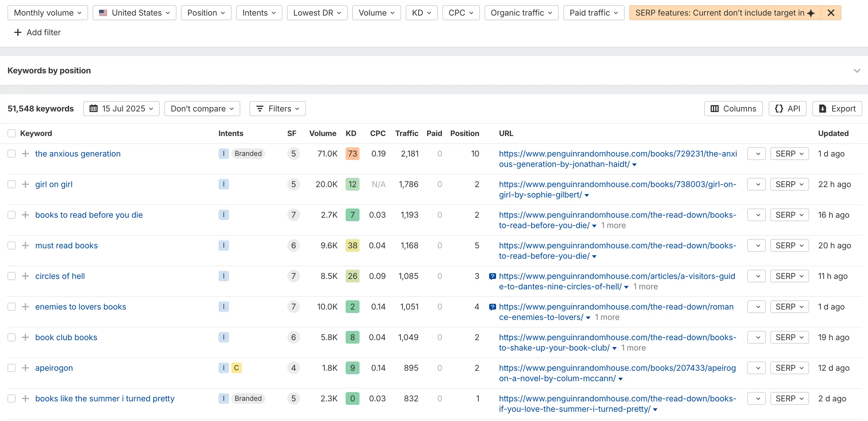Image resolution: width=868 pixels, height=421 pixels.
Task: Remove the SERP features filter with X
Action: [831, 13]
